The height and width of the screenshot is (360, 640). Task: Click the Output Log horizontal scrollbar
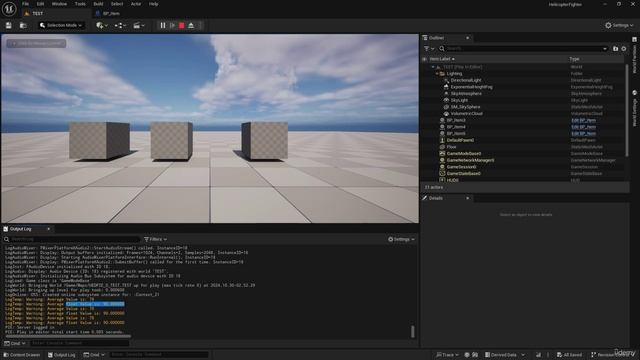tap(68, 336)
